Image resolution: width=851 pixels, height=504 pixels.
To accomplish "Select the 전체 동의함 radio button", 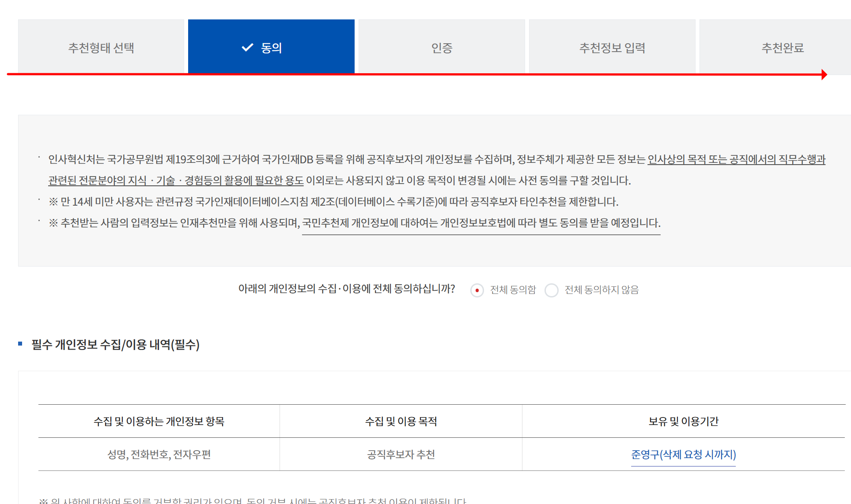I will (x=477, y=290).
